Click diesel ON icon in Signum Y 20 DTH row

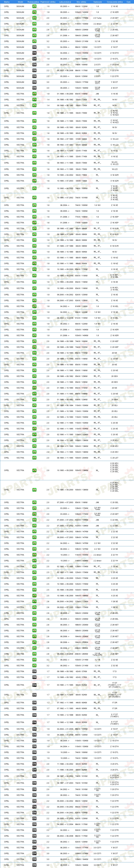pyautogui.click(x=34, y=65)
